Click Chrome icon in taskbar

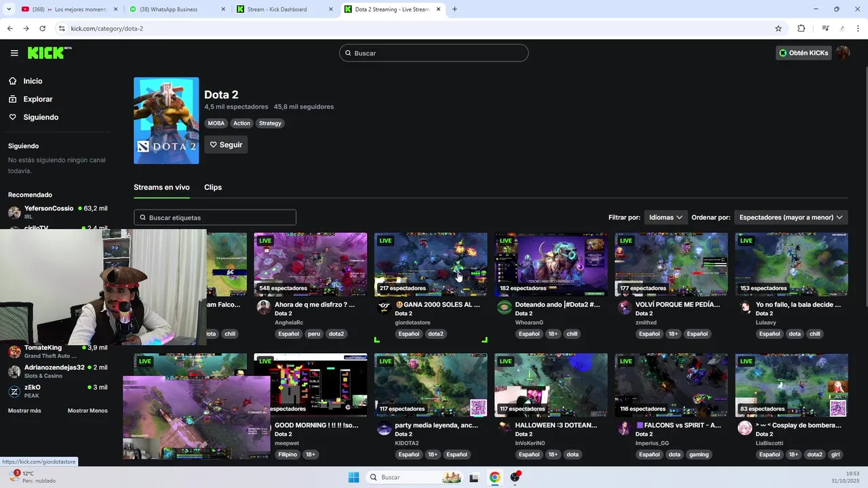pos(495,477)
